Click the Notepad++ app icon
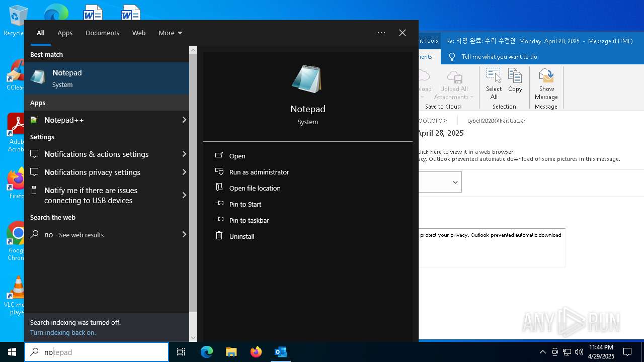The image size is (644, 362). [x=34, y=120]
